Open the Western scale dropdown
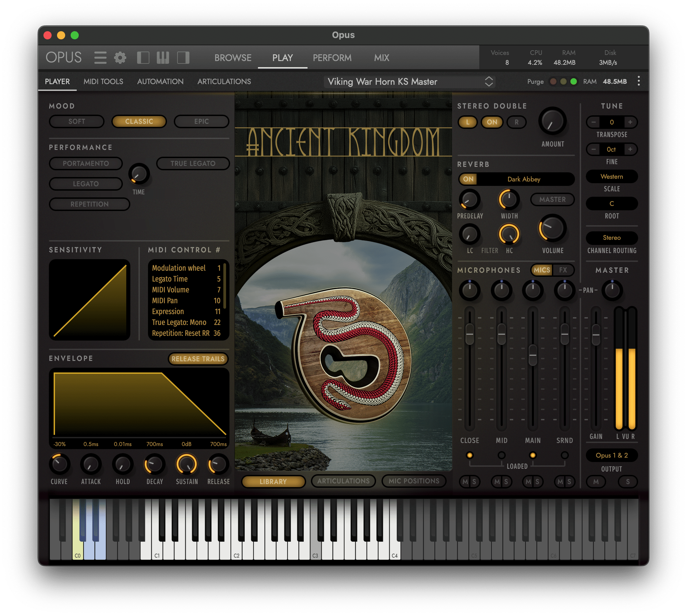 (x=612, y=177)
